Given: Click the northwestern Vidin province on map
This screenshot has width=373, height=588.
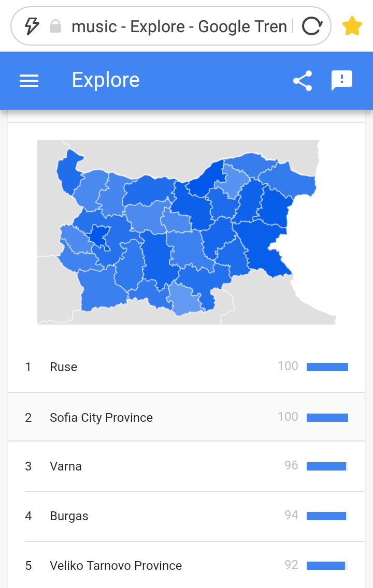Looking at the screenshot, I should click(67, 171).
